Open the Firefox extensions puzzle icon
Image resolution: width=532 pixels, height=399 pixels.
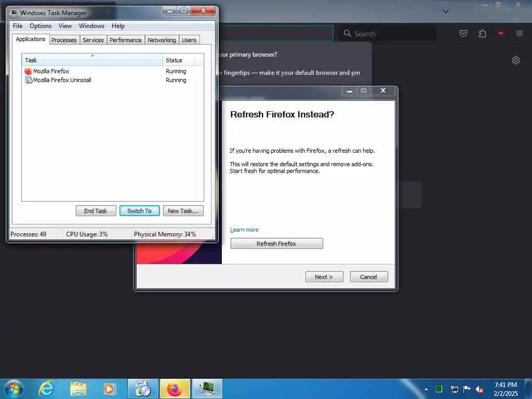(x=482, y=33)
